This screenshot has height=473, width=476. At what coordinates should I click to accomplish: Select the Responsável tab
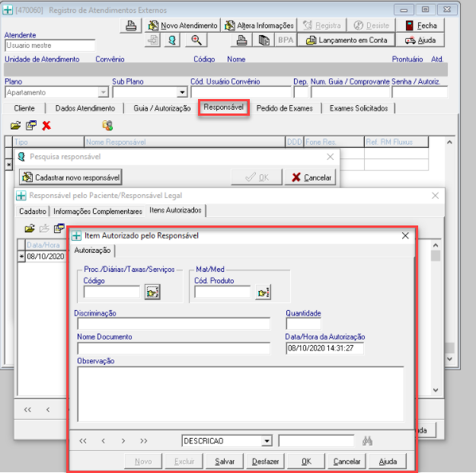tap(224, 107)
